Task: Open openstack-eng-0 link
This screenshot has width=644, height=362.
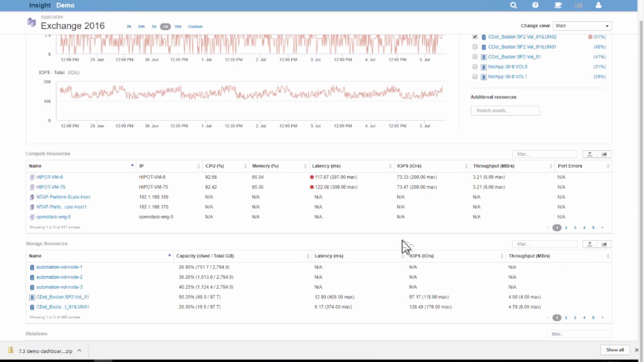Action: 53,217
